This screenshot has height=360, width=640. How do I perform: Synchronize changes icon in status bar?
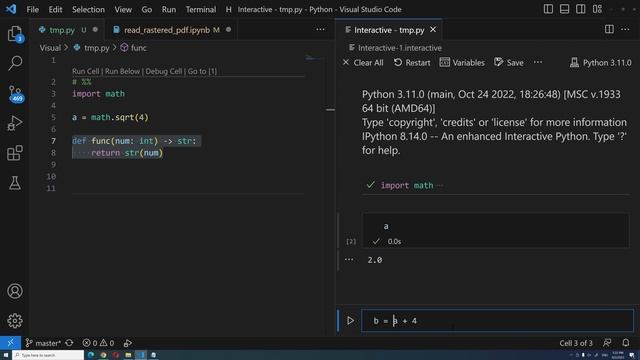point(69,343)
